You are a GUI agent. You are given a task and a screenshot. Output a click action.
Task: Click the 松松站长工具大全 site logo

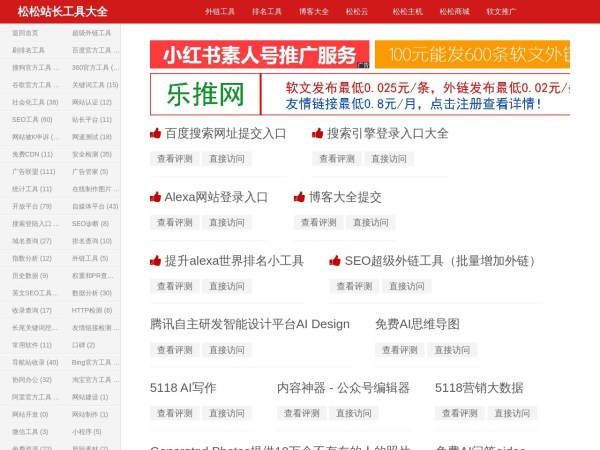(x=63, y=11)
